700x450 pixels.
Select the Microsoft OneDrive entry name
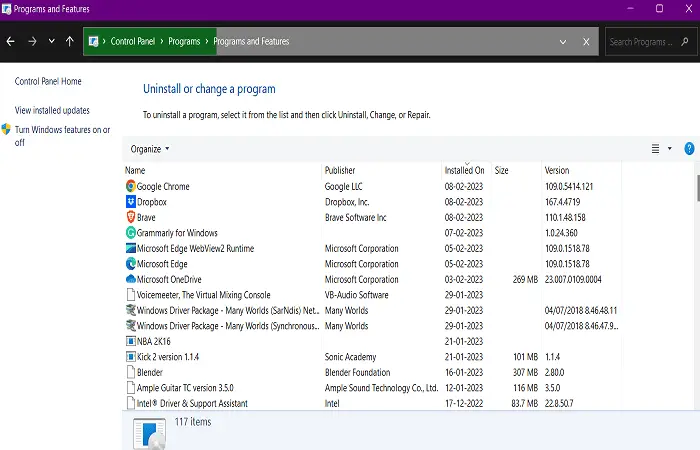(x=169, y=279)
